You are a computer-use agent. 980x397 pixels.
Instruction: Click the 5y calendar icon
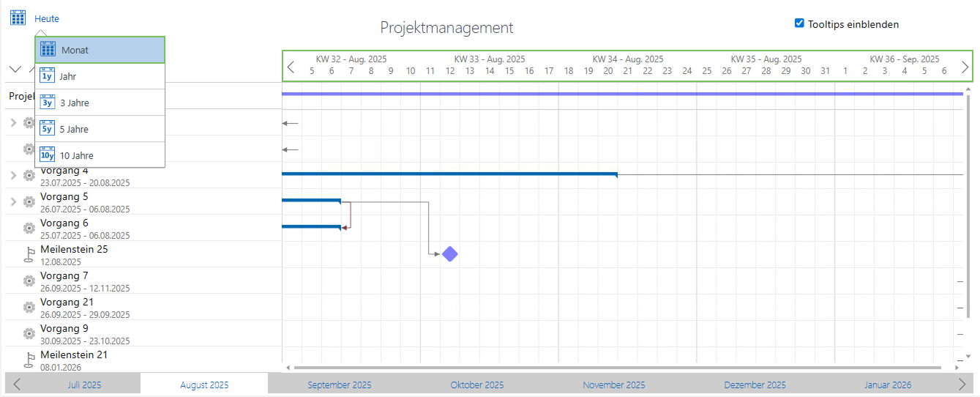click(48, 128)
